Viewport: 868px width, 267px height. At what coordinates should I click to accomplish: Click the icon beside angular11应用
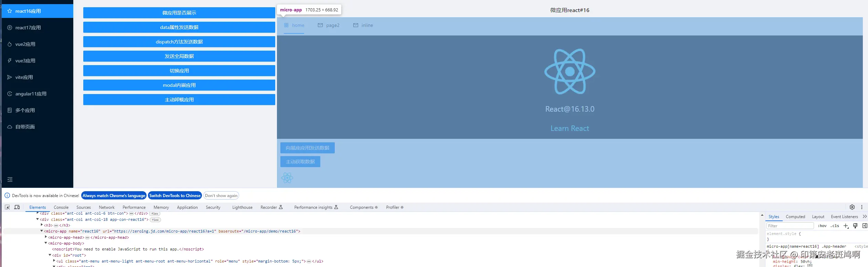coord(10,94)
